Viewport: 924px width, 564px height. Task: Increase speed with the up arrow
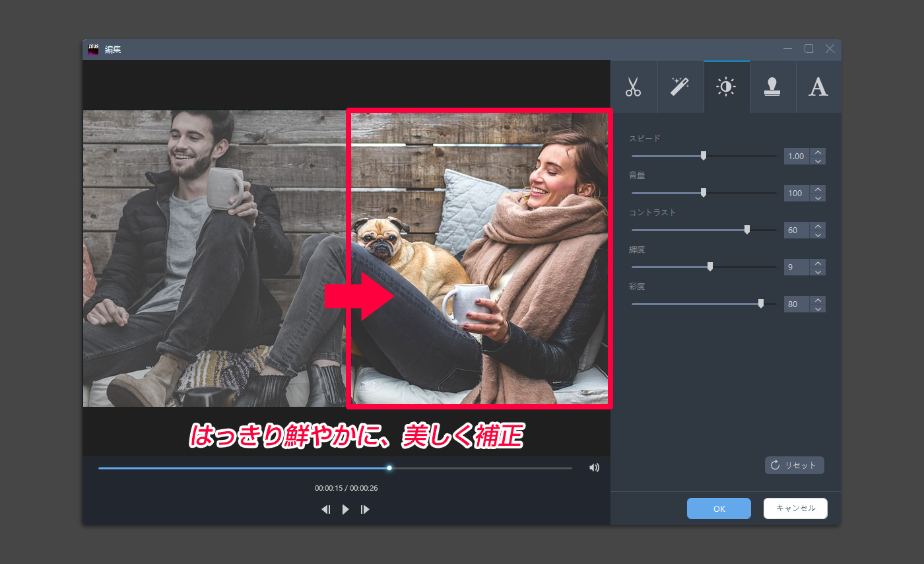pos(818,153)
